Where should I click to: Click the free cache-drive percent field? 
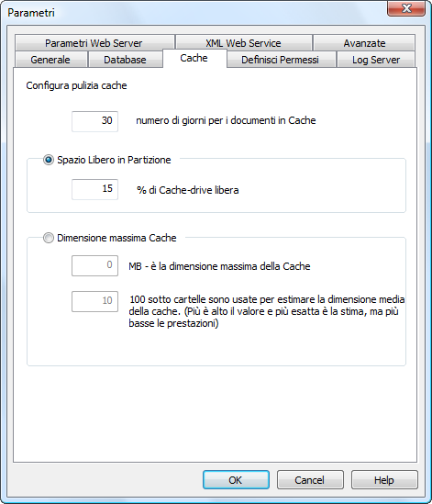[x=94, y=189]
